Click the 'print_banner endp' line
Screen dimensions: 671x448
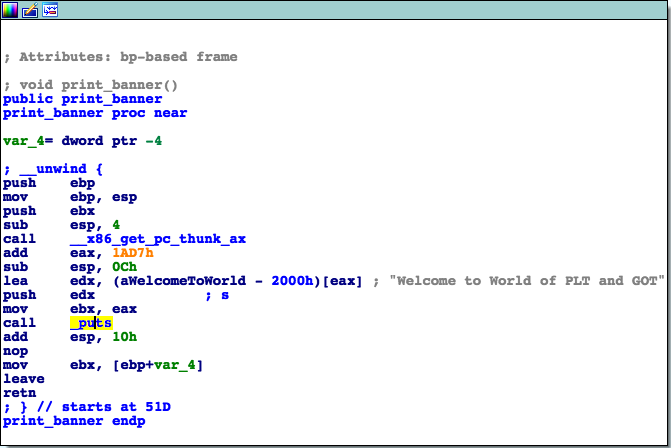tap(74, 421)
